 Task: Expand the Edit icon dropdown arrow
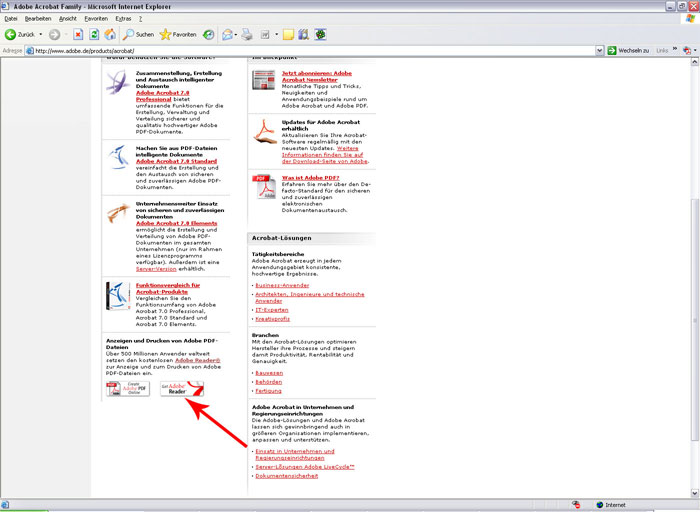click(x=276, y=34)
